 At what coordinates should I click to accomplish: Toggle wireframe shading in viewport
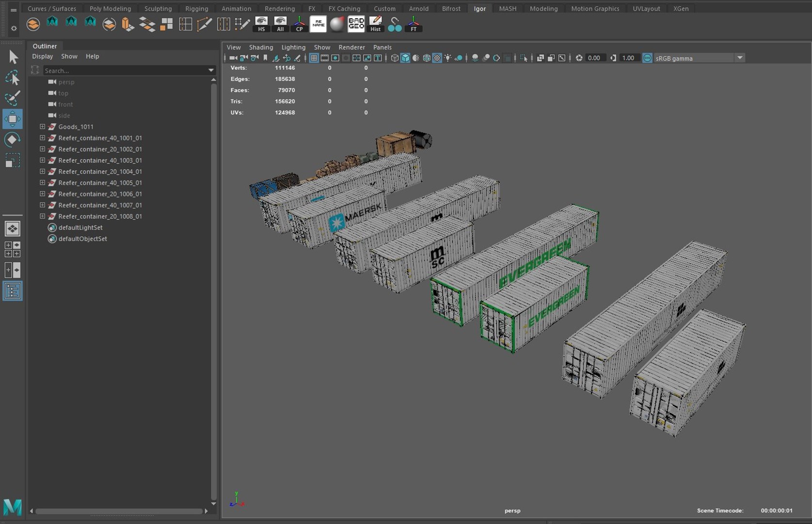click(x=395, y=58)
